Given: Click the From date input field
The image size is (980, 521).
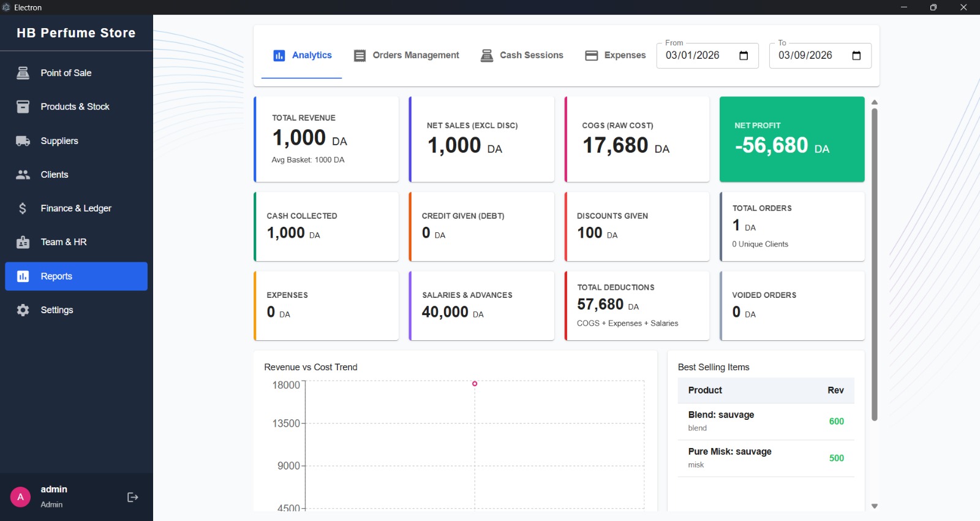Looking at the screenshot, I should click(x=695, y=56).
